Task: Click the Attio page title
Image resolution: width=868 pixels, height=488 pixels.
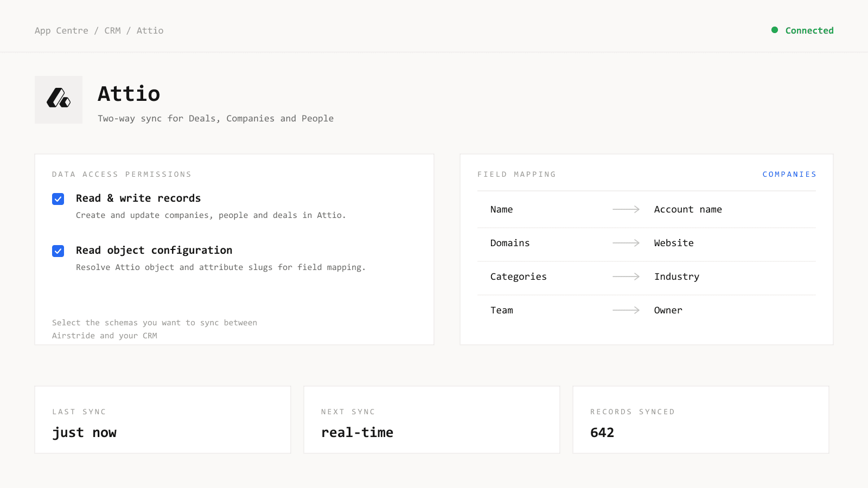Action: tap(129, 94)
